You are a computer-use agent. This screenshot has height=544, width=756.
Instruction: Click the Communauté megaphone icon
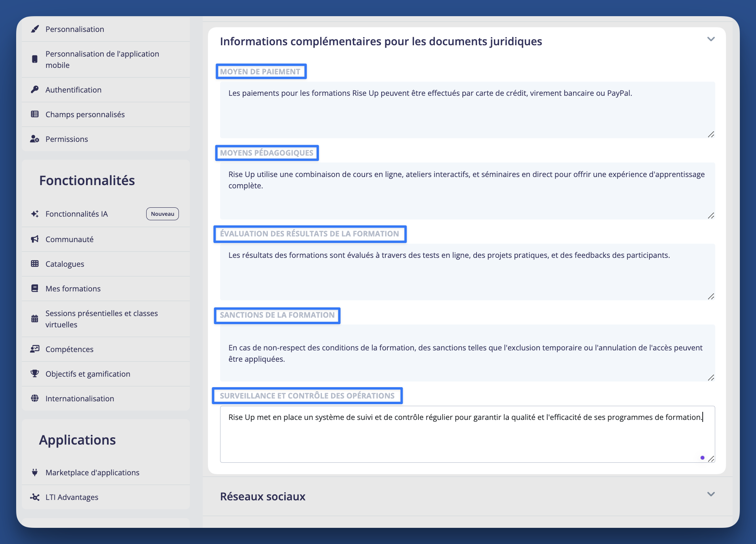(35, 239)
